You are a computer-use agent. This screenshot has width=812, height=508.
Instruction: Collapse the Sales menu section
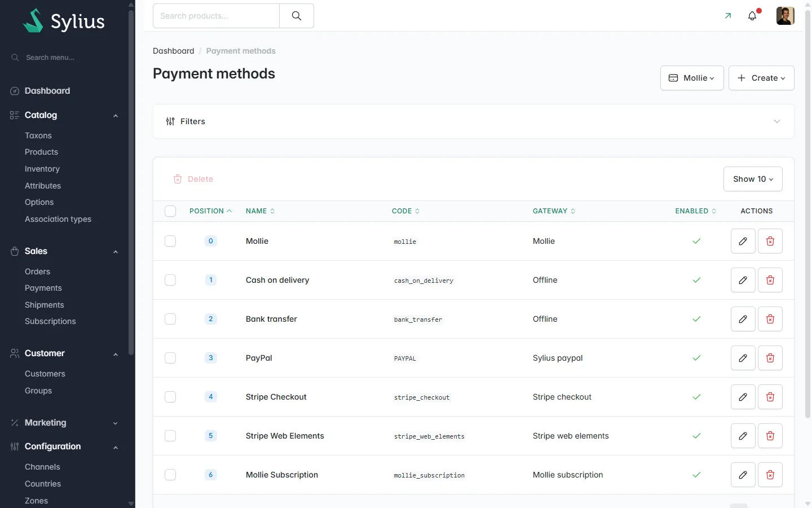116,252
